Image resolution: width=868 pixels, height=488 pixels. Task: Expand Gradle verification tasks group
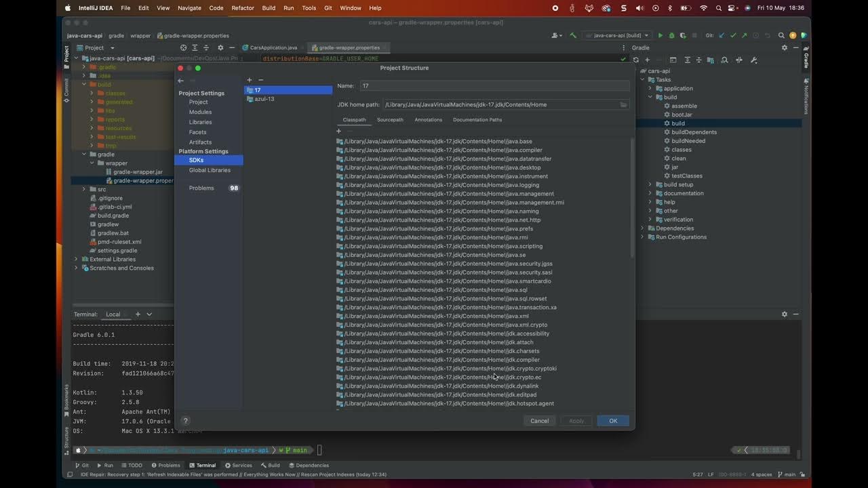(x=650, y=220)
